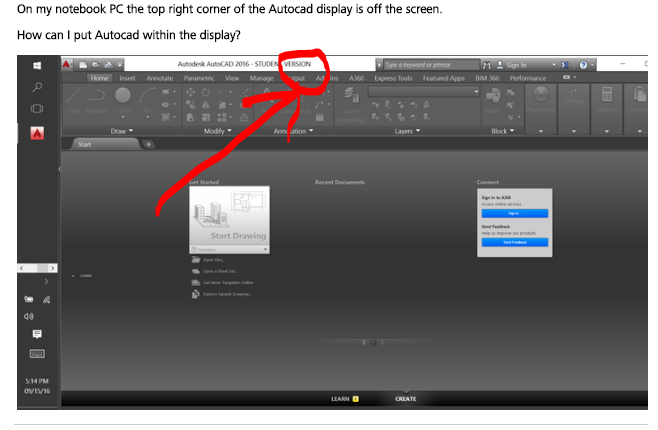The image size is (658, 430).
Task: Expand the Draw panel
Action: pyautogui.click(x=122, y=131)
